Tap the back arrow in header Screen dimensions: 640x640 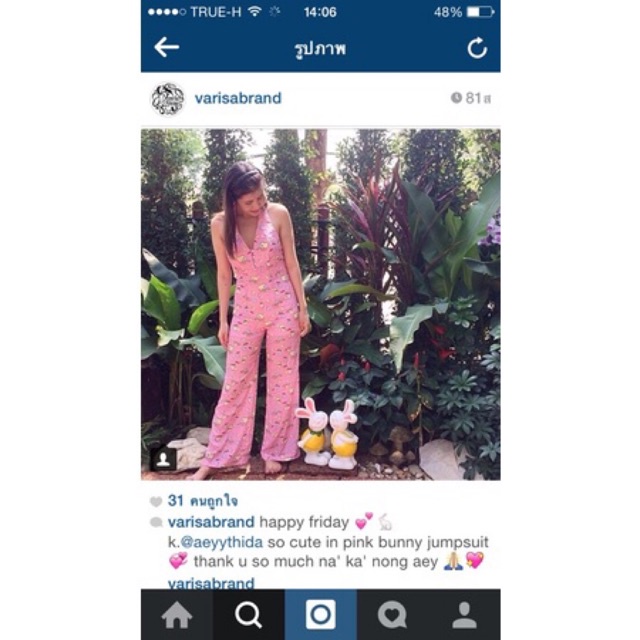pyautogui.click(x=167, y=47)
